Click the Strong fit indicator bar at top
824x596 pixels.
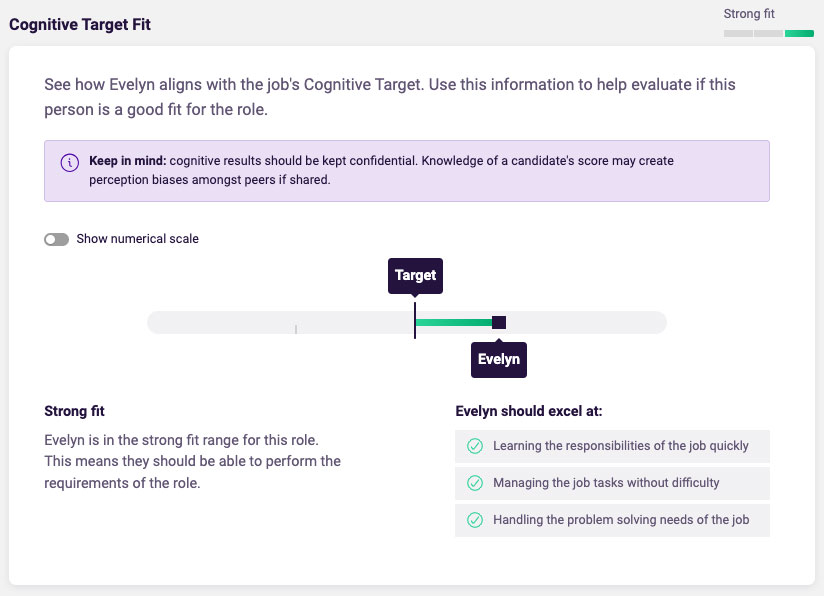pos(769,34)
